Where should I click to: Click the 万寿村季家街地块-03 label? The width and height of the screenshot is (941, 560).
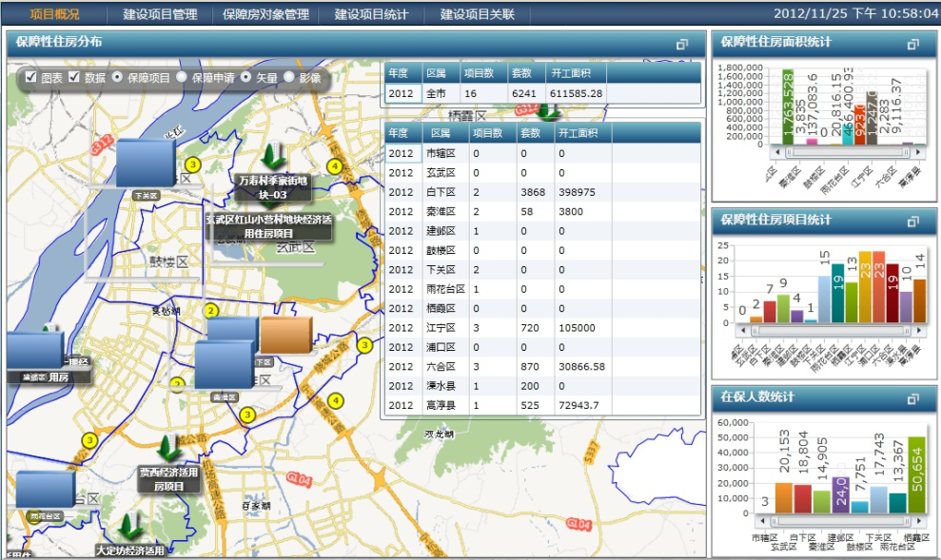click(x=273, y=187)
